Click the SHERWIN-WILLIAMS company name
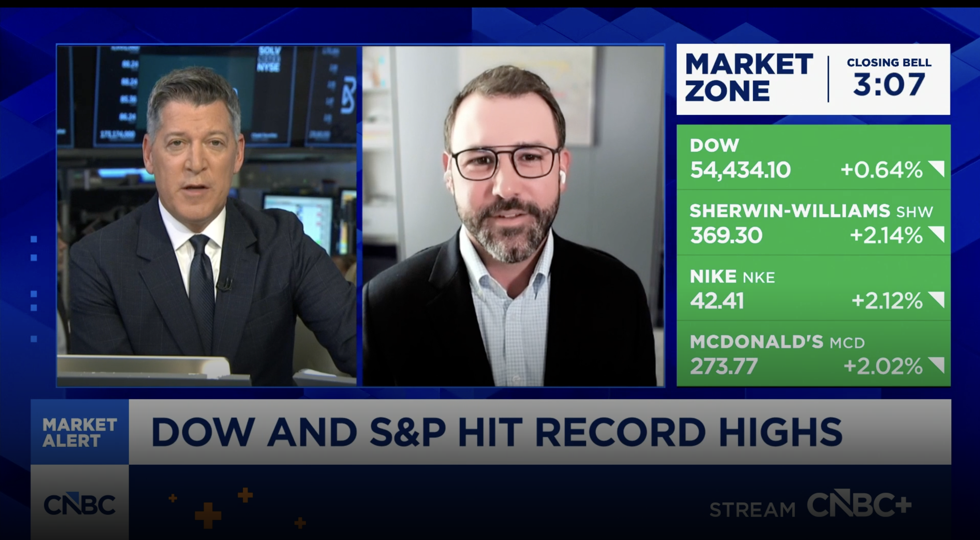The width and height of the screenshot is (980, 540). (x=790, y=211)
